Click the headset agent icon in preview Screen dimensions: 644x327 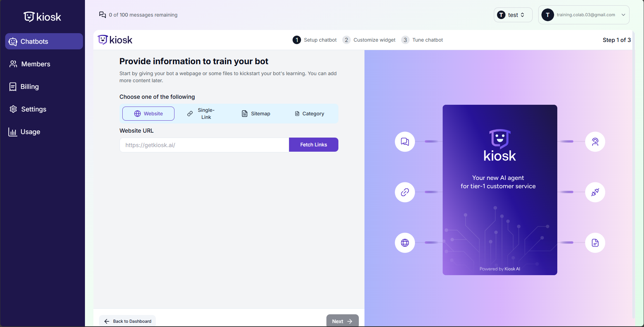point(595,142)
